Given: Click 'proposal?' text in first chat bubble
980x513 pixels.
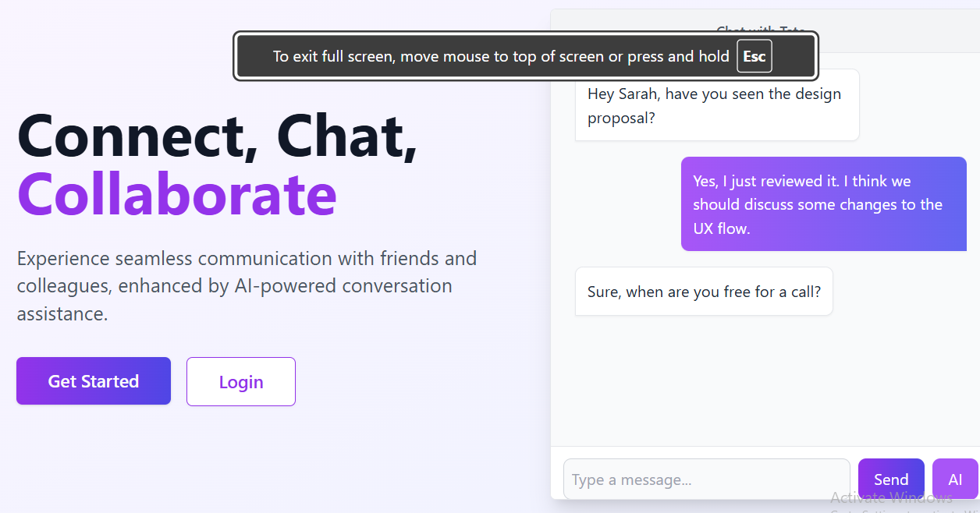Looking at the screenshot, I should pyautogui.click(x=621, y=119).
